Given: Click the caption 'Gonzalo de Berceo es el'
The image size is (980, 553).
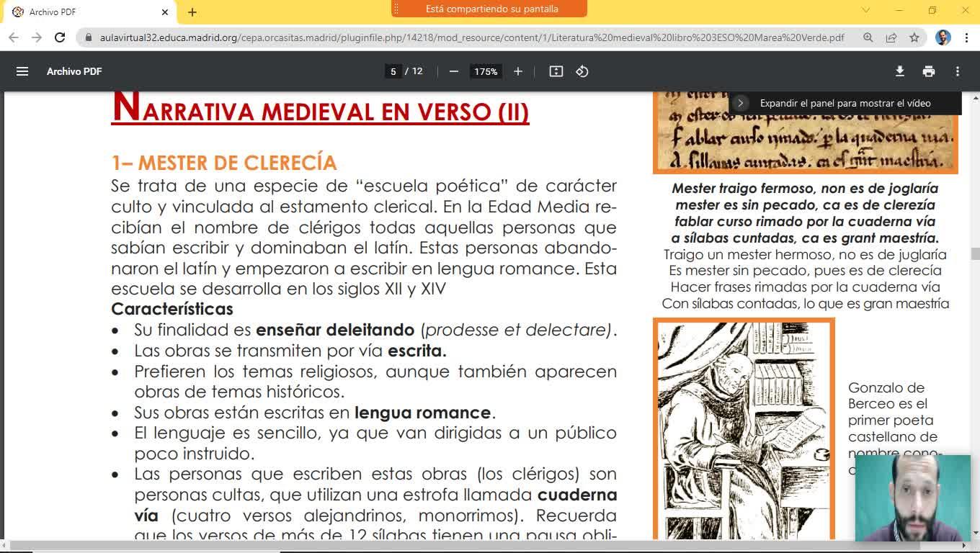Looking at the screenshot, I should point(888,396).
